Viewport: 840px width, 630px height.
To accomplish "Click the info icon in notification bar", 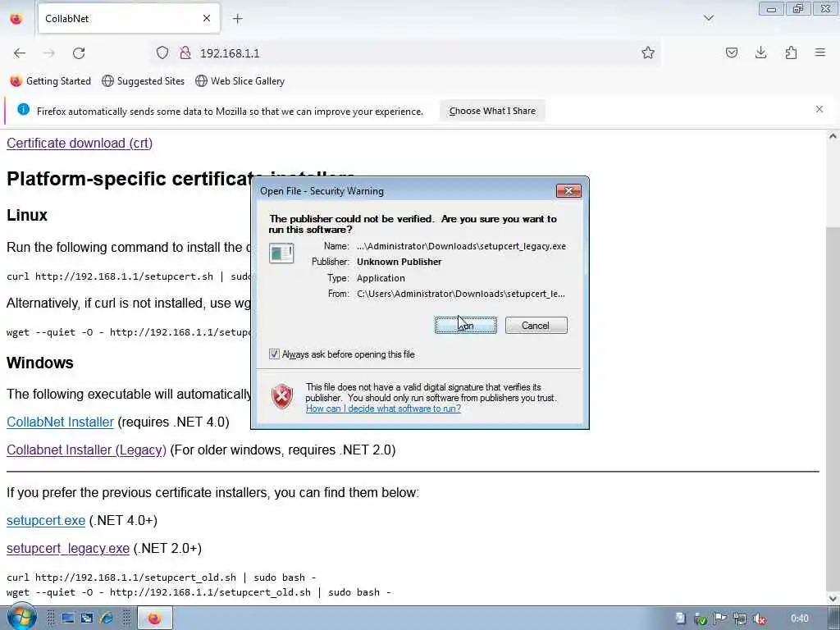I will tap(23, 110).
